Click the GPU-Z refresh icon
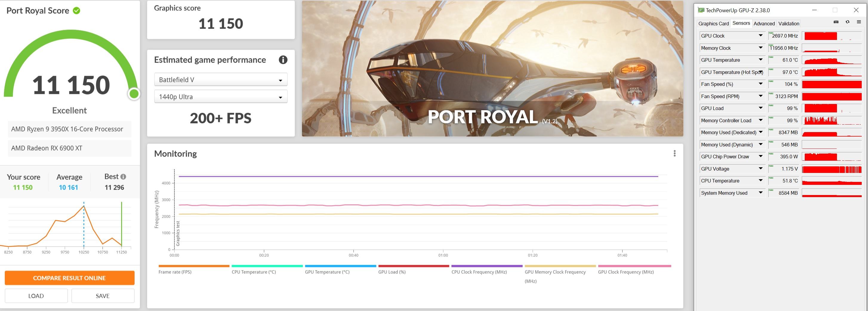The height and width of the screenshot is (311, 868). [x=847, y=22]
